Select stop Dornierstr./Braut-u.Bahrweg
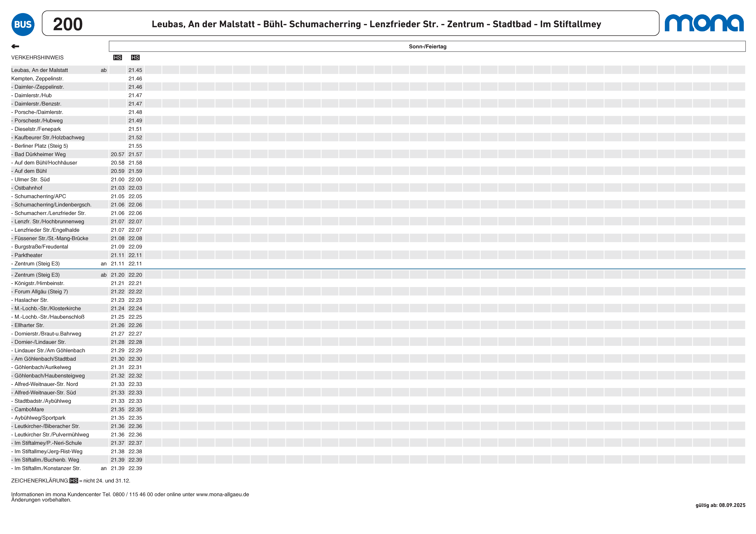This screenshot has height=534, width=756. click(46, 334)
